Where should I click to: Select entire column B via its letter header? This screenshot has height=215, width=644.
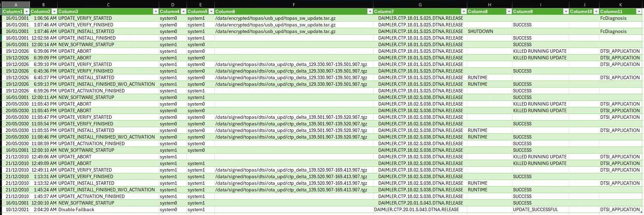click(x=43, y=5)
